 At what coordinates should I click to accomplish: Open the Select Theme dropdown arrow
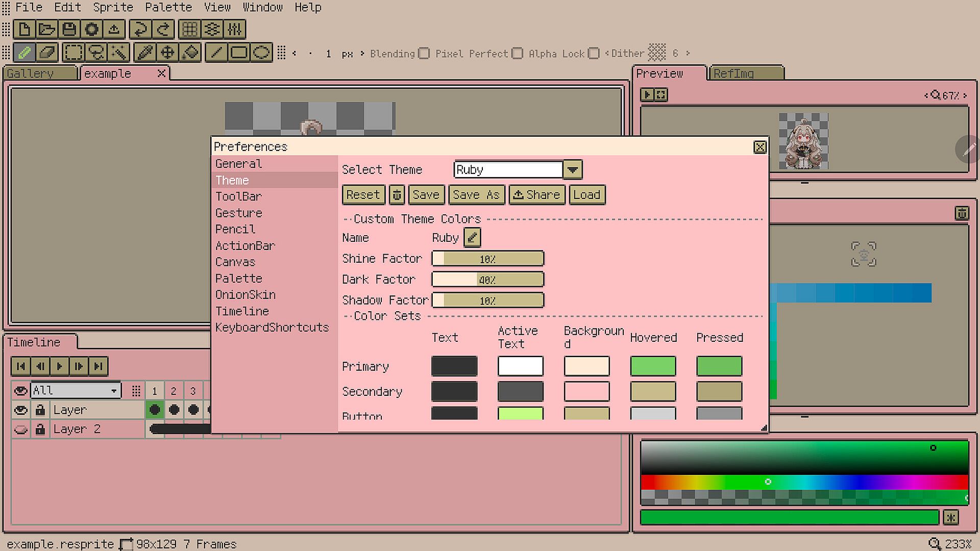click(x=573, y=169)
